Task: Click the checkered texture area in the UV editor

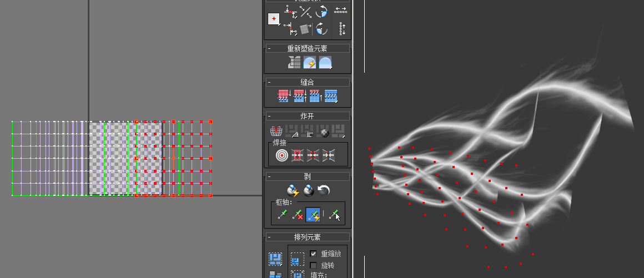Action: pyautogui.click(x=125, y=159)
